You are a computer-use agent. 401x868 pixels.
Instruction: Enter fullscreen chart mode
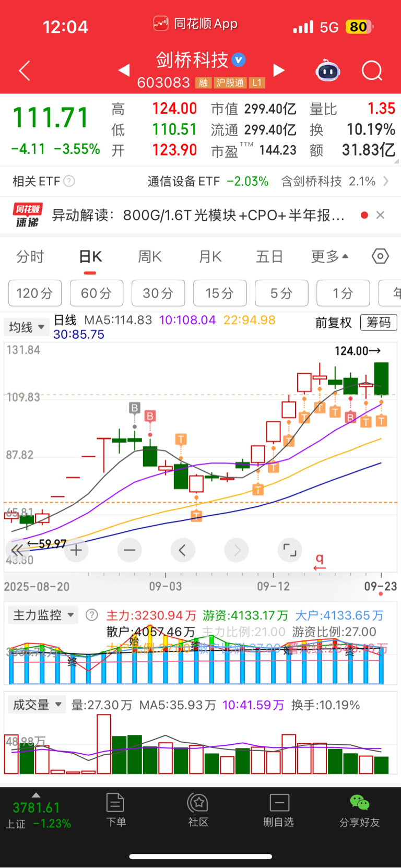[290, 550]
